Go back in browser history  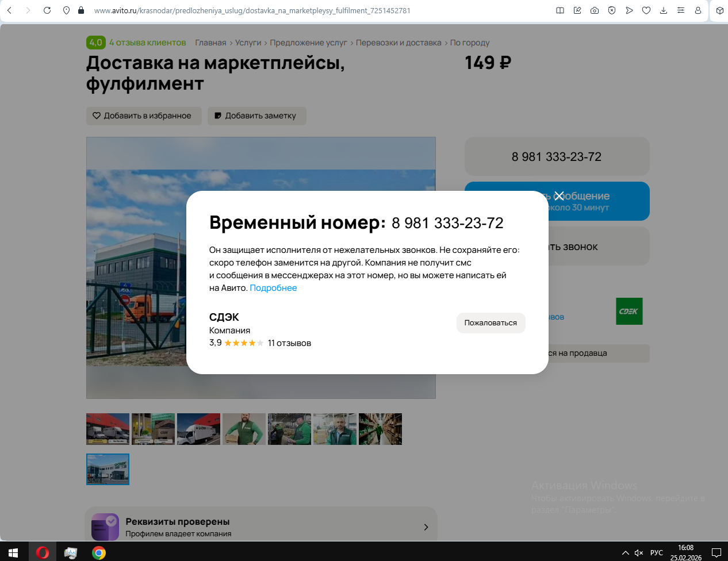(10, 10)
